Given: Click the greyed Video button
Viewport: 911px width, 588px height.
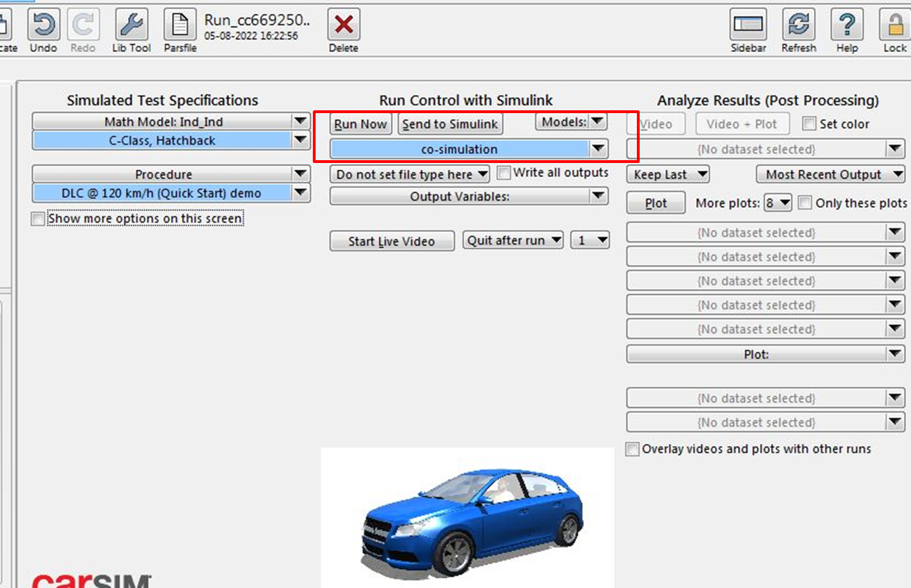Looking at the screenshot, I should pos(657,124).
